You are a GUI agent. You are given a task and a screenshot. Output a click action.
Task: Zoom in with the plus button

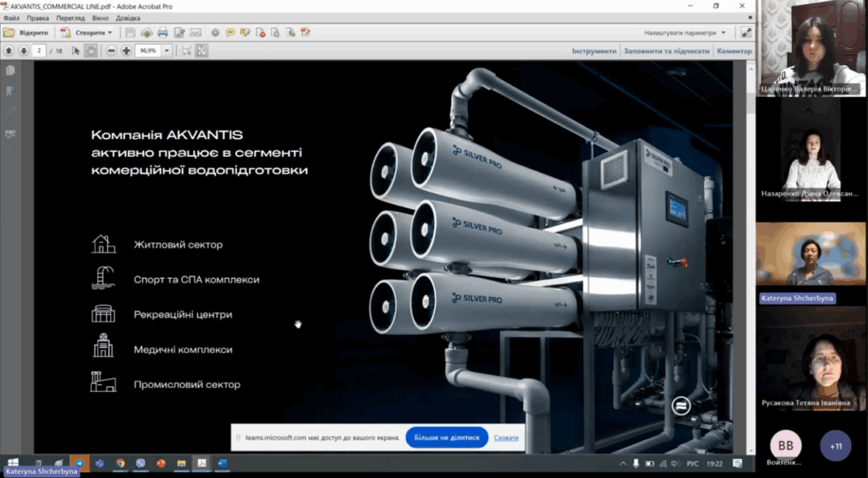pos(126,51)
